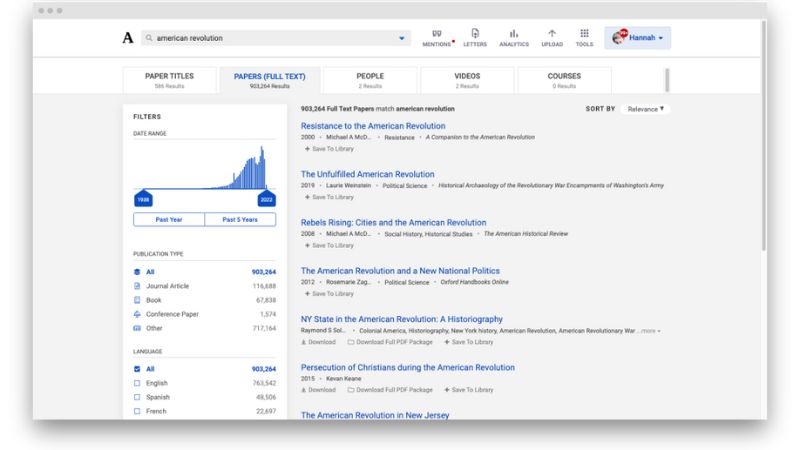Switch to the People tab
800x450 pixels.
pyautogui.click(x=370, y=80)
